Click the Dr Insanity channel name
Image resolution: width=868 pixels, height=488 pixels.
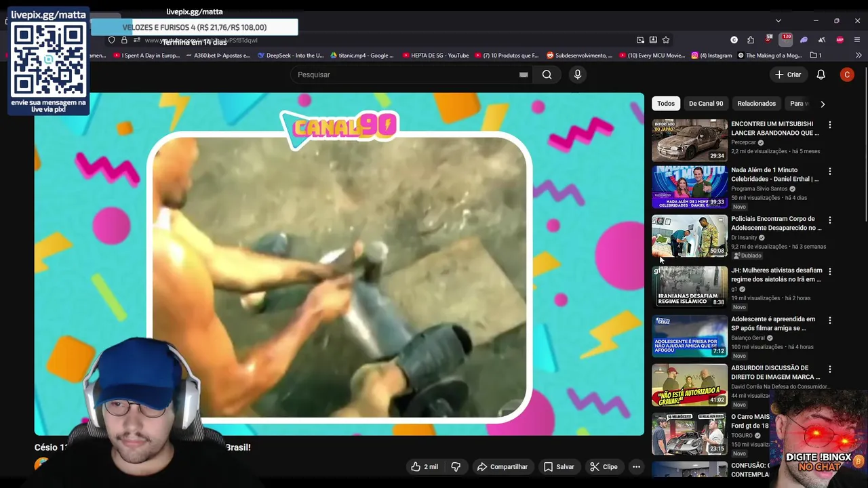pos(744,238)
